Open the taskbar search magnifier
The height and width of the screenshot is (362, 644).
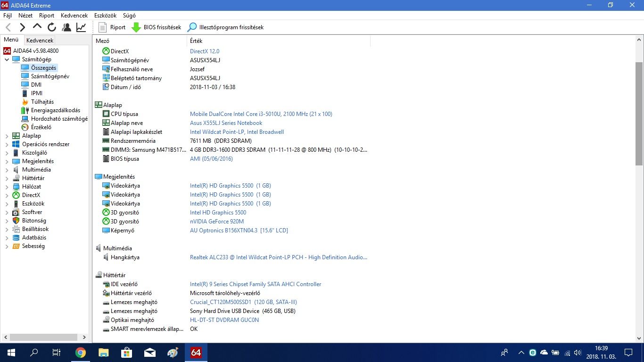[34, 352]
